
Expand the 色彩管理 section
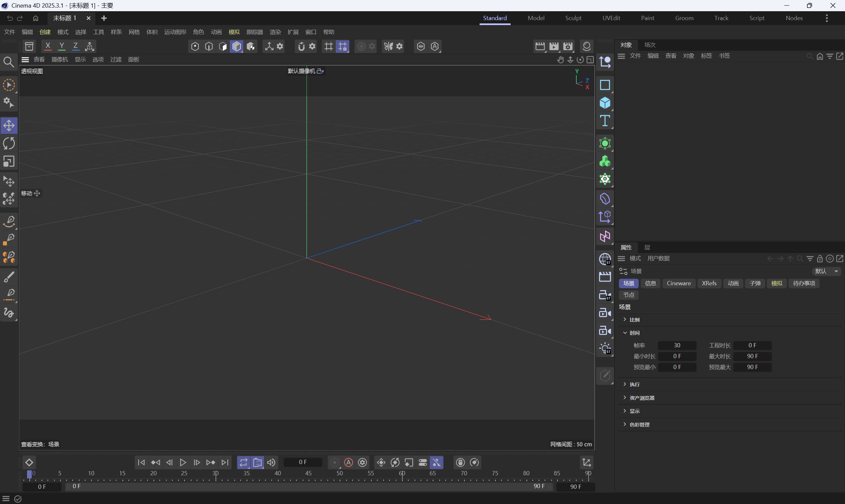625,424
